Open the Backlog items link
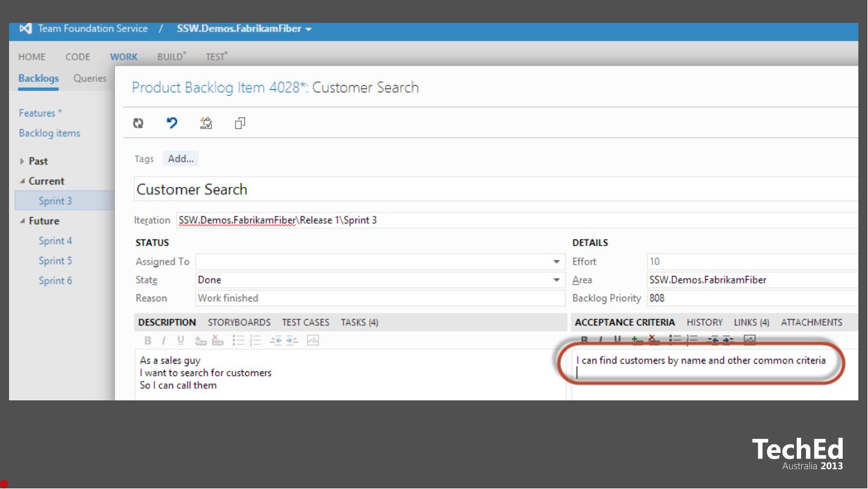Screen dimensions: 868x489 pyautogui.click(x=49, y=133)
